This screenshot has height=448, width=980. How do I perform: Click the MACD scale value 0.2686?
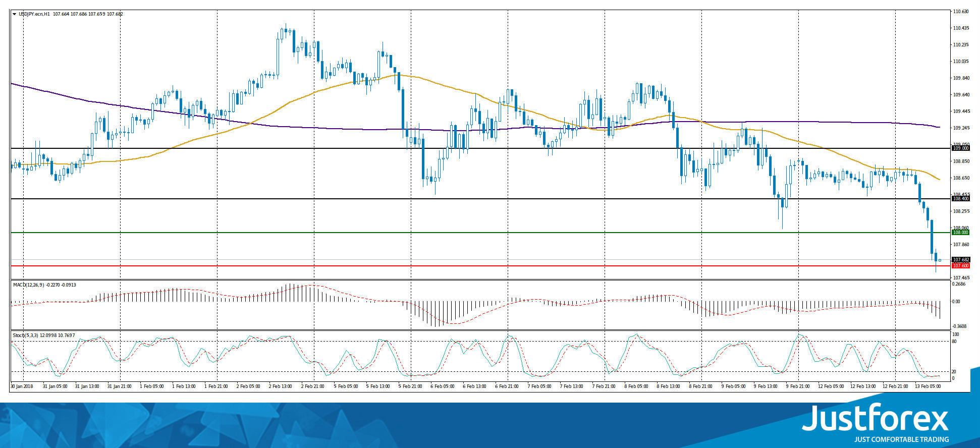(959, 284)
